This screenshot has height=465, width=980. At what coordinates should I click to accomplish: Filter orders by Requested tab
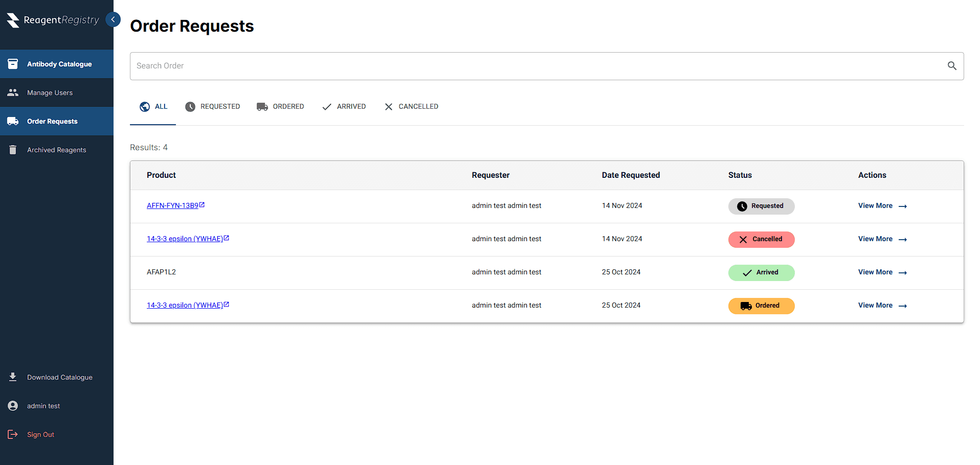[212, 107]
